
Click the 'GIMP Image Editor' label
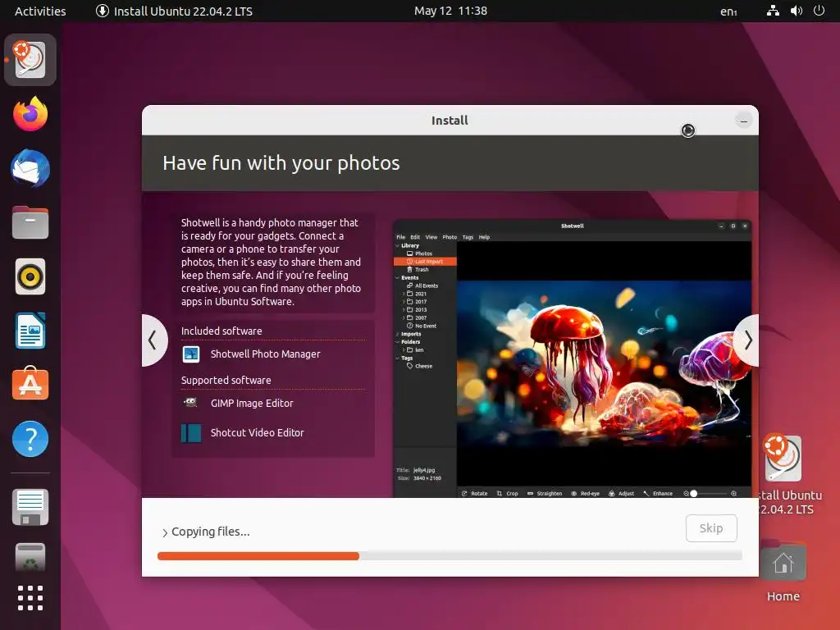(x=252, y=403)
